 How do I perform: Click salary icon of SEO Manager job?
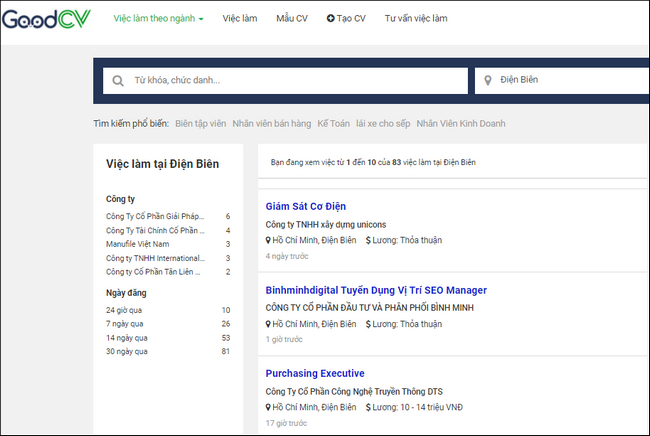point(366,324)
